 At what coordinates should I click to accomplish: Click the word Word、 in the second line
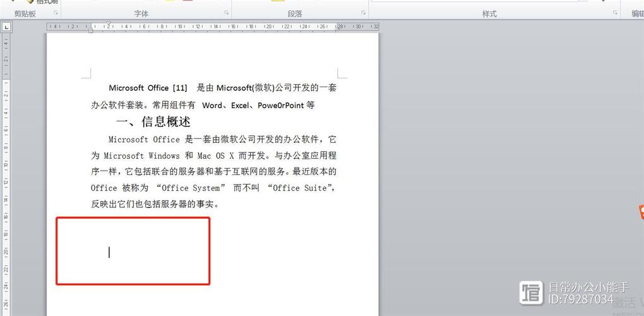coord(215,105)
